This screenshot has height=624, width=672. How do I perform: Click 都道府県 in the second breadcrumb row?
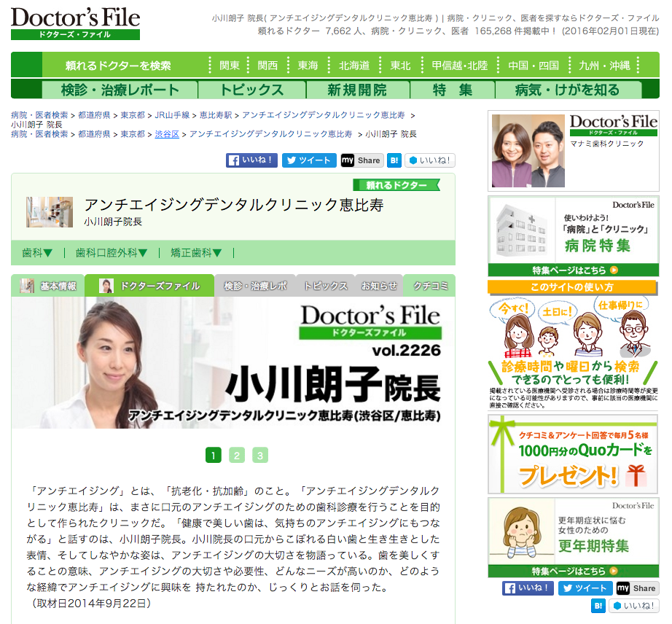[x=94, y=134]
